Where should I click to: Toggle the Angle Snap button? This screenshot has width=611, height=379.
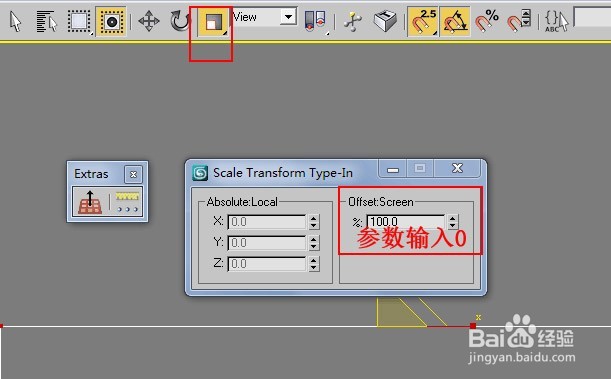[455, 21]
